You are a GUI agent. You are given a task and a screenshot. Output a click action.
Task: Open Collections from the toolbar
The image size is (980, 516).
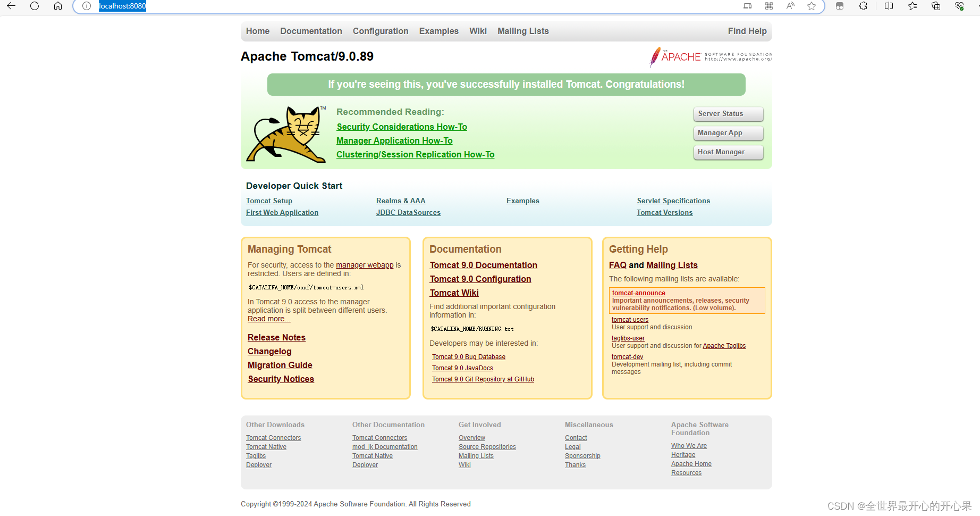(x=936, y=6)
